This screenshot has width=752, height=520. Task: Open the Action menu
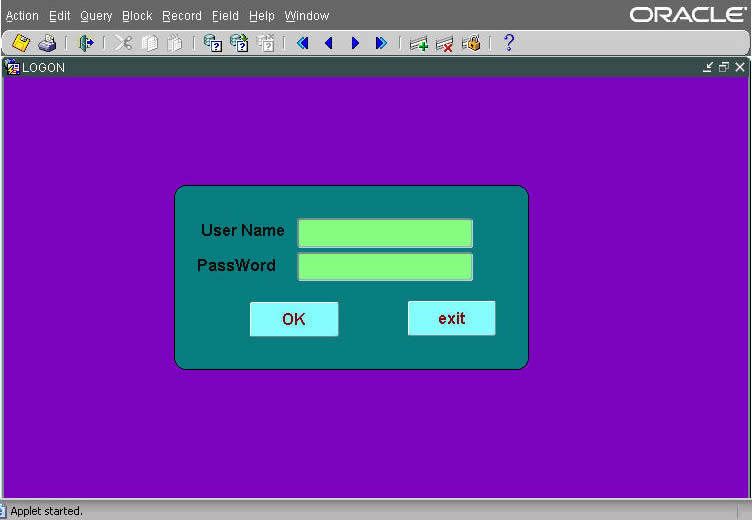click(22, 16)
